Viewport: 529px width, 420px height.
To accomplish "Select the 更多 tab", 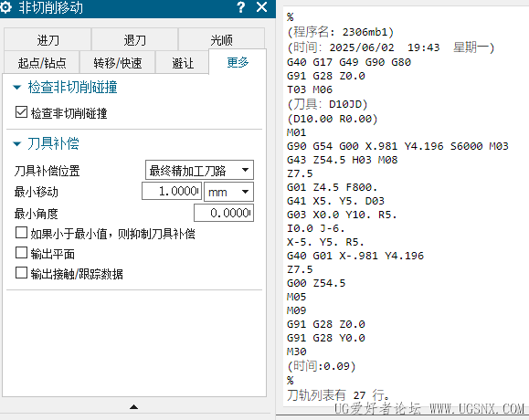I will (x=238, y=62).
